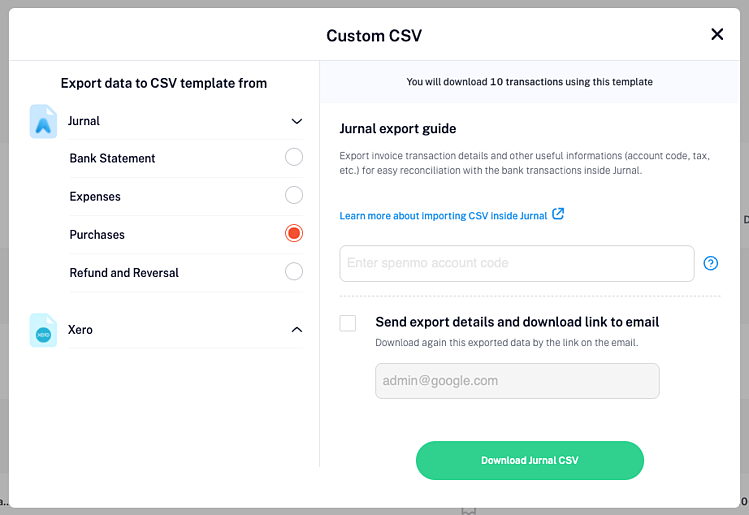The width and height of the screenshot is (749, 515).
Task: Click the external link icon beside Learn more
Action: [558, 214]
